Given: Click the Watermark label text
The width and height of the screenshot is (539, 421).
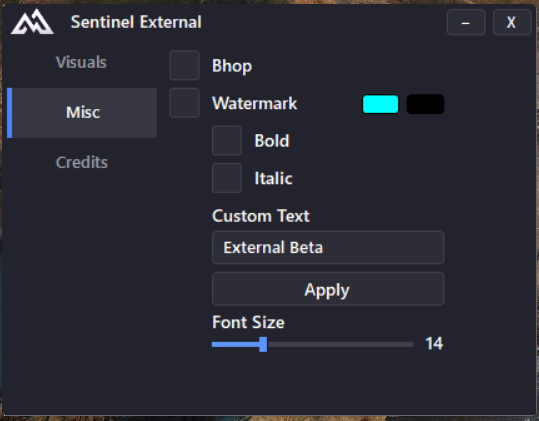Looking at the screenshot, I should coord(255,103).
